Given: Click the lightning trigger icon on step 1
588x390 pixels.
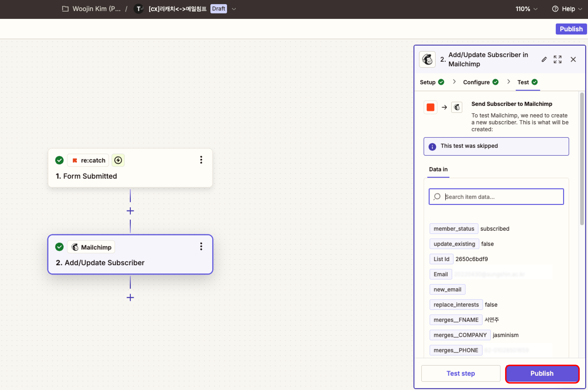Looking at the screenshot, I should point(118,160).
